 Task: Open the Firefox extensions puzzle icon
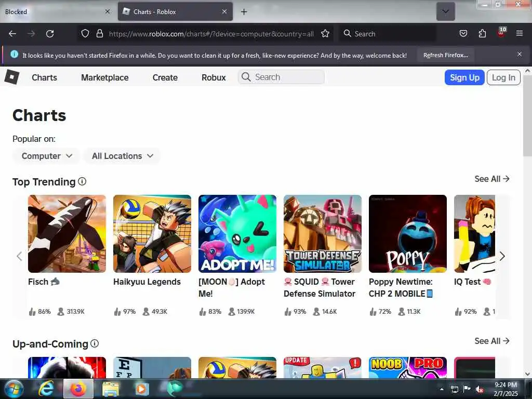[x=482, y=33]
